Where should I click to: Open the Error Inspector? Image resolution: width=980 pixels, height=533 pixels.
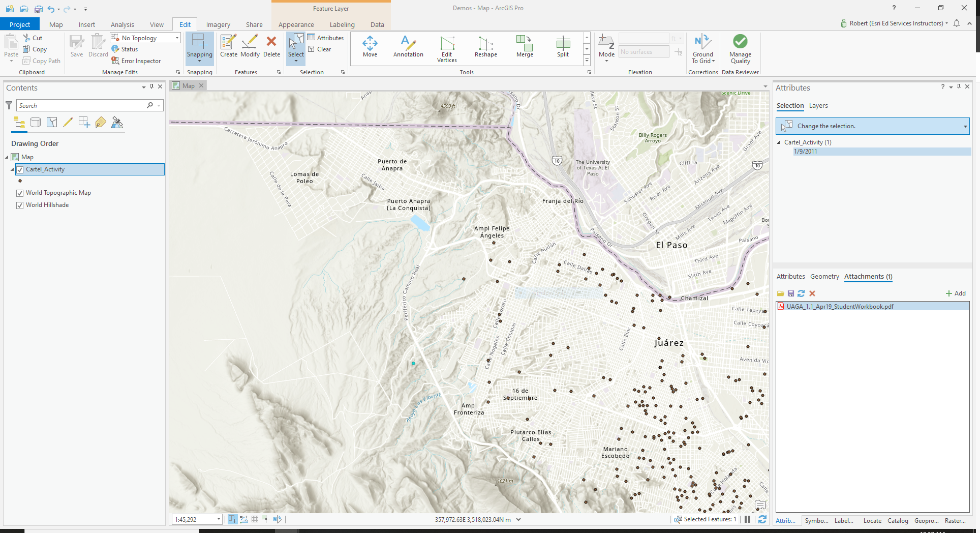click(x=136, y=61)
